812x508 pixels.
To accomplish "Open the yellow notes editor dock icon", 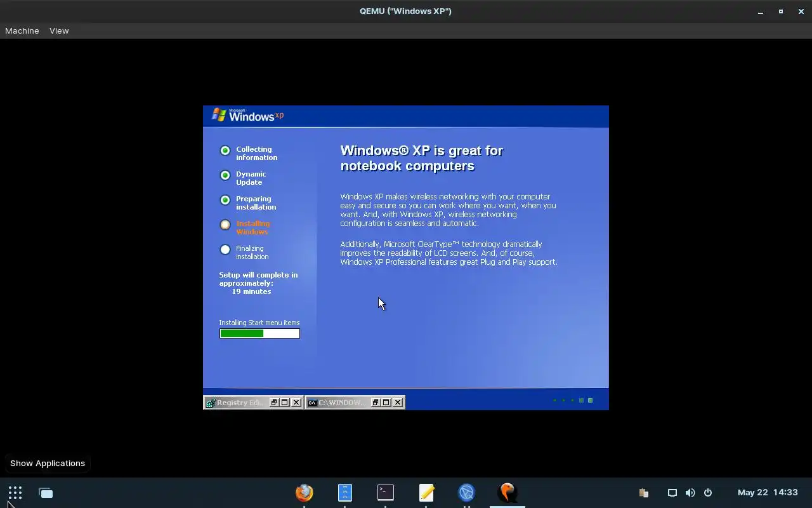I will click(x=426, y=493).
